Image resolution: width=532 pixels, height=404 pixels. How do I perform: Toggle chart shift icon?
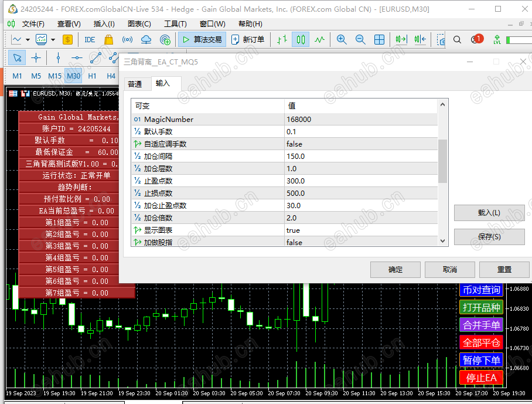(x=420, y=40)
